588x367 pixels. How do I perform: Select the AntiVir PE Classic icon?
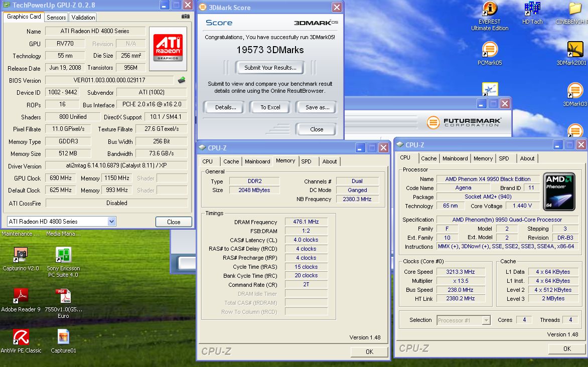pos(21,337)
